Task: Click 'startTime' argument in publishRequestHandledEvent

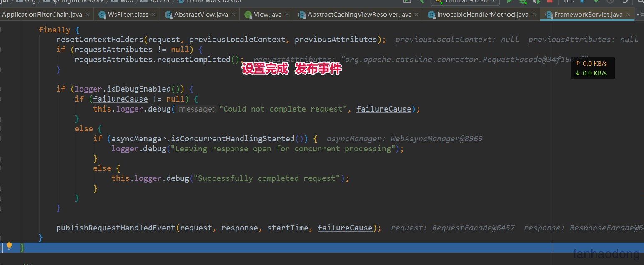Action: click(288, 228)
